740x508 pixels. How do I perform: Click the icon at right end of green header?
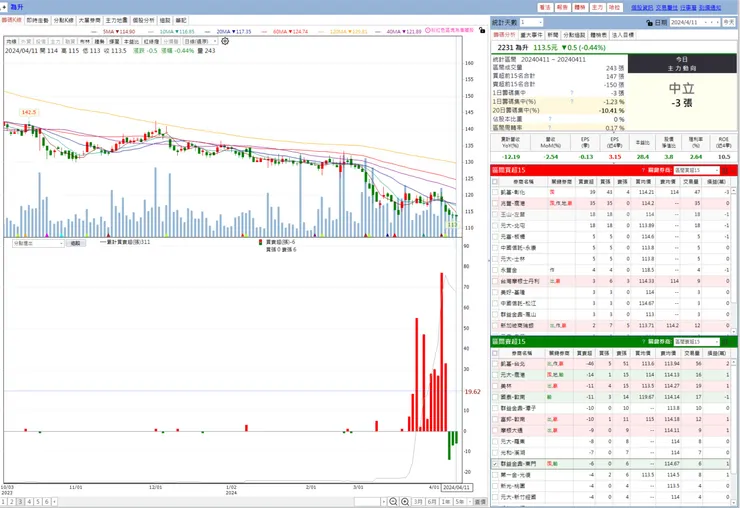(726, 341)
